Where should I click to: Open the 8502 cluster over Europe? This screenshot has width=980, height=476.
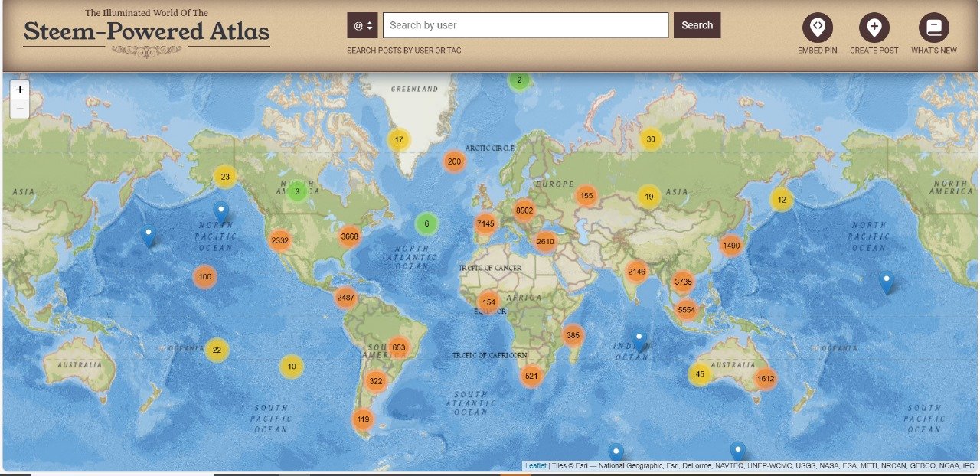tap(524, 210)
